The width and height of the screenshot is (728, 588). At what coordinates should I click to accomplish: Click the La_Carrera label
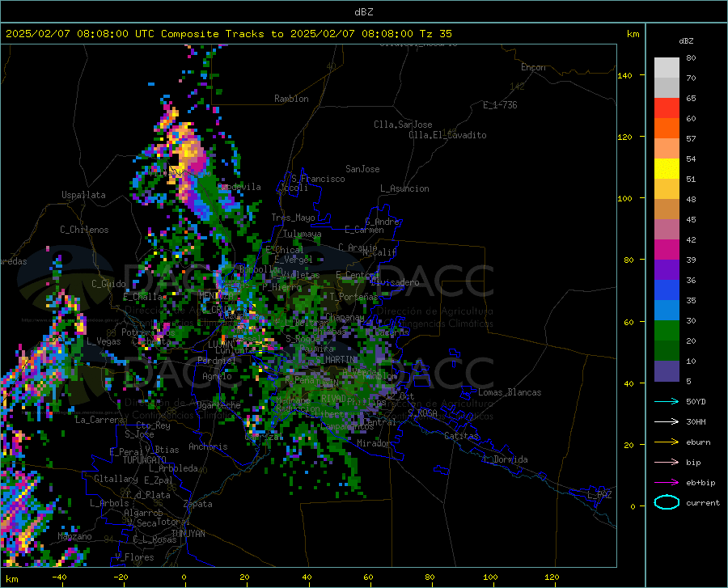pyautogui.click(x=99, y=420)
